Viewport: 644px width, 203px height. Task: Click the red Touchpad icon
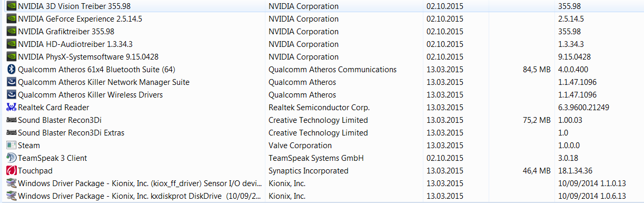coord(11,170)
